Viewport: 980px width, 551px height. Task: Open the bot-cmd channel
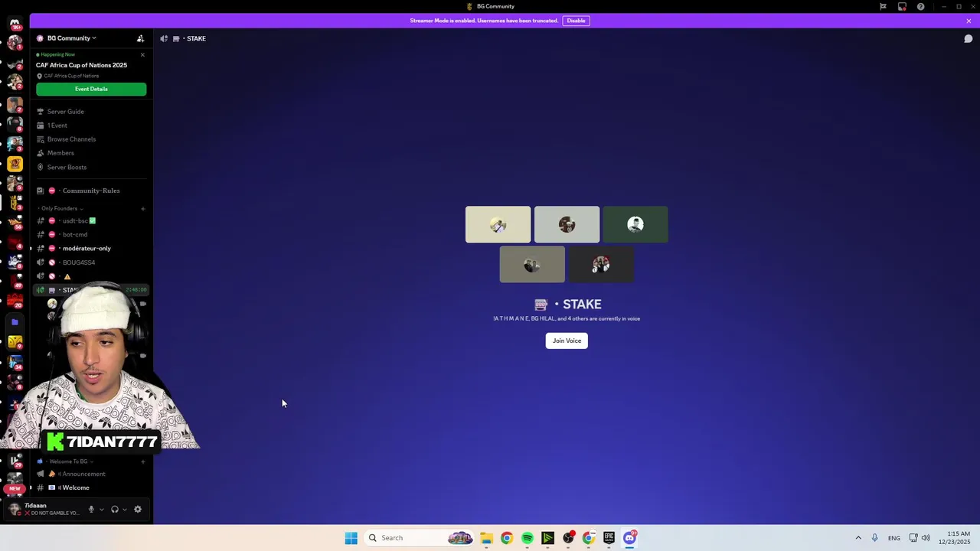(x=91, y=235)
